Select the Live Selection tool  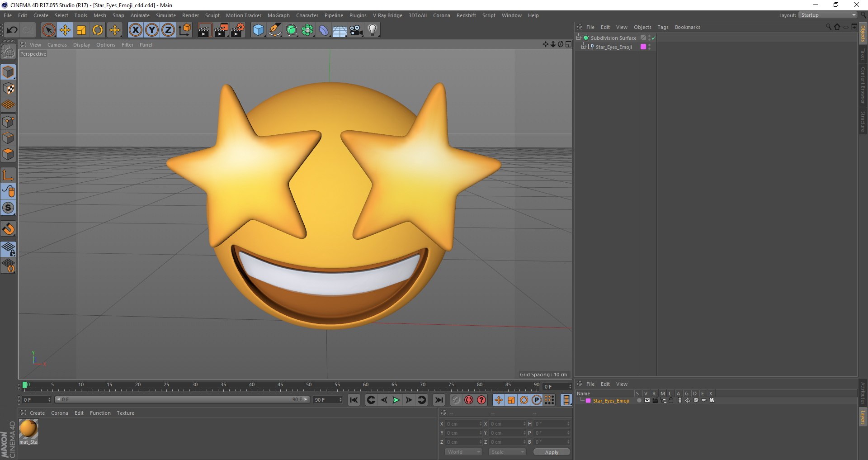tap(48, 30)
